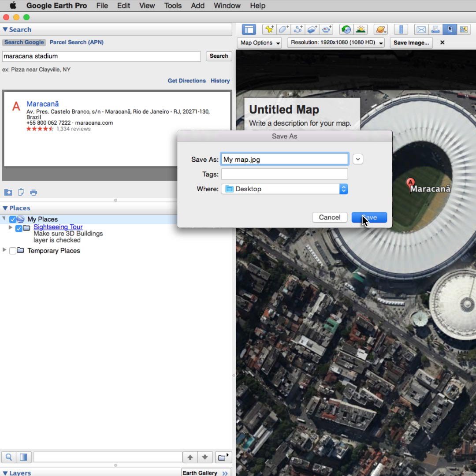Image resolution: width=476 pixels, height=476 pixels.
Task: Expand the Sightseeing Tour folder
Action: pyautogui.click(x=10, y=227)
